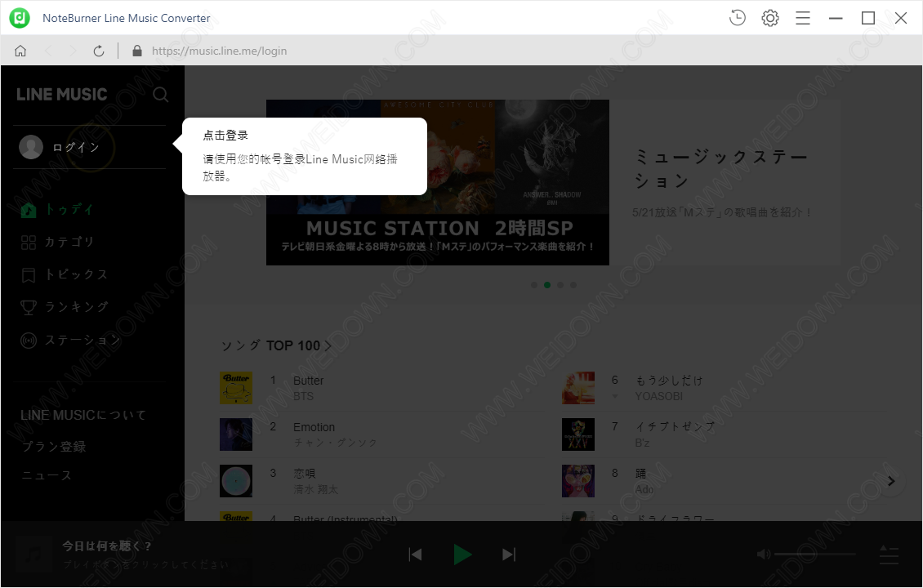Select the second carousel dot
The height and width of the screenshot is (588, 923).
coord(546,285)
